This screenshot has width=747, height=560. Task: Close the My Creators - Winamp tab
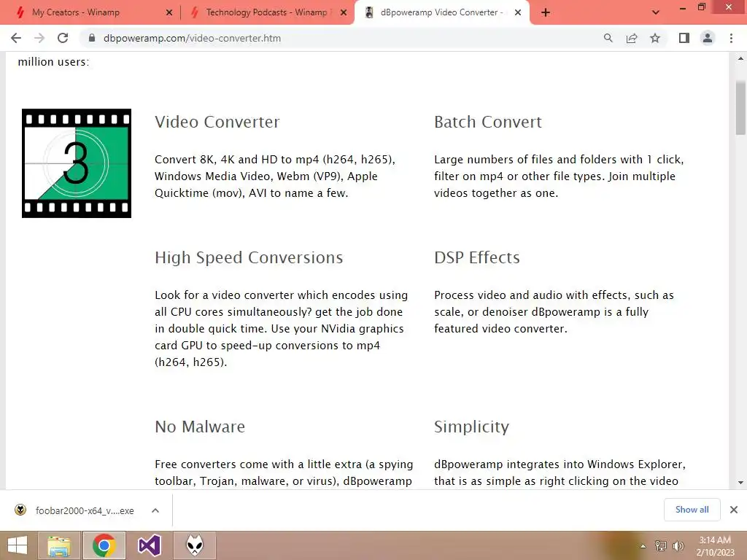[x=169, y=12]
